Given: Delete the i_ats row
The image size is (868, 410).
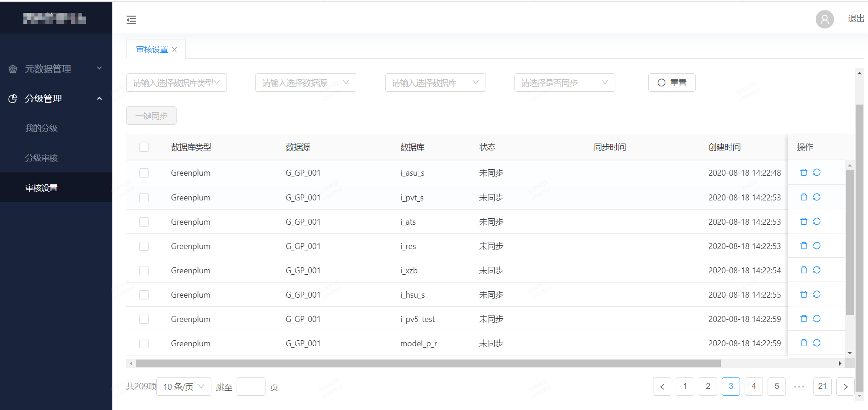Looking at the screenshot, I should (x=803, y=222).
